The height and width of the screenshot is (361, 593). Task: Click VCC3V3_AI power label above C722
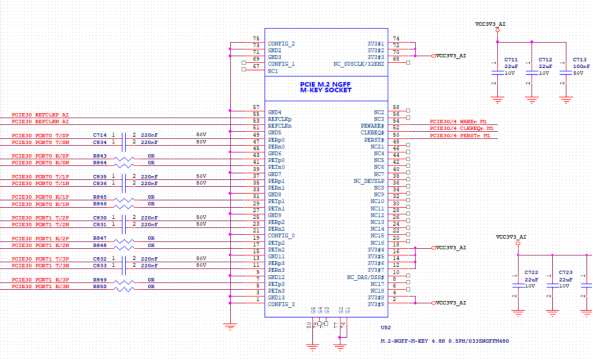tap(511, 237)
